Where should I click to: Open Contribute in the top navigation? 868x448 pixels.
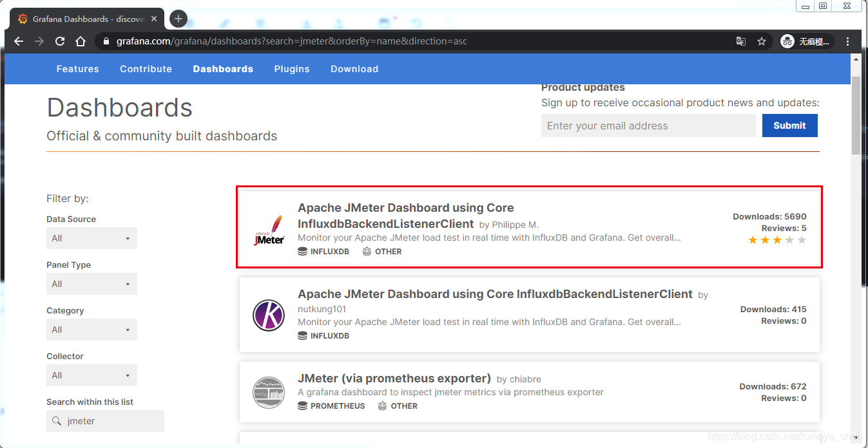click(x=146, y=69)
